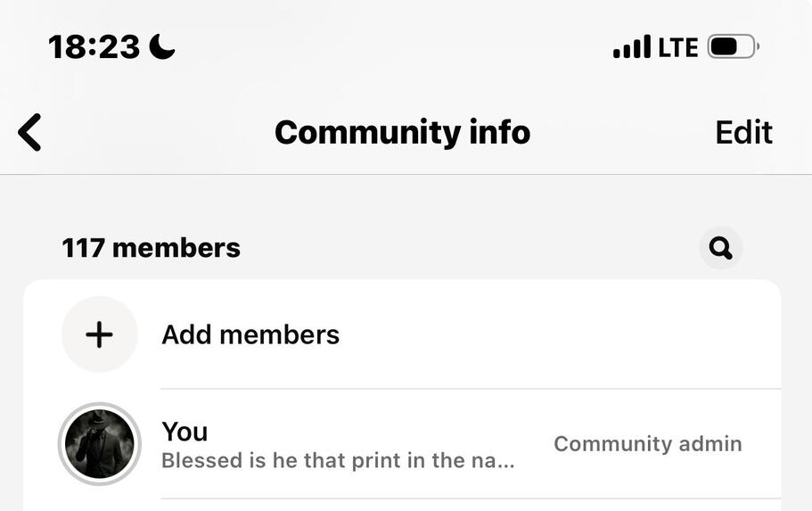Tap the plus circle icon
The image size is (812, 511).
coord(100,334)
